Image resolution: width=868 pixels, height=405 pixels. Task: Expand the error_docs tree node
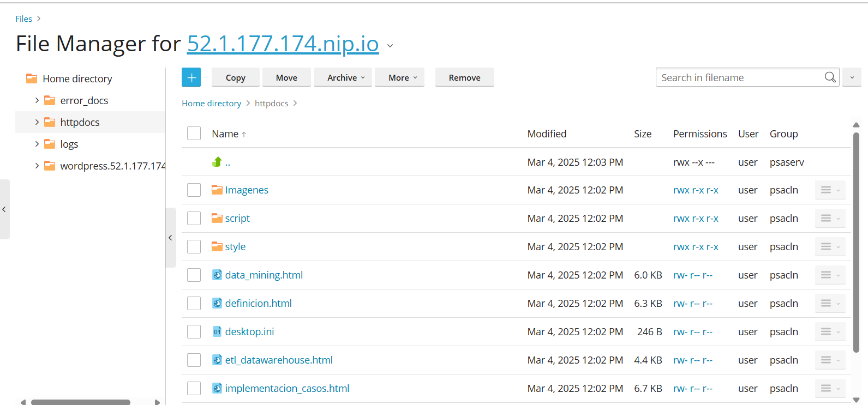click(x=37, y=100)
